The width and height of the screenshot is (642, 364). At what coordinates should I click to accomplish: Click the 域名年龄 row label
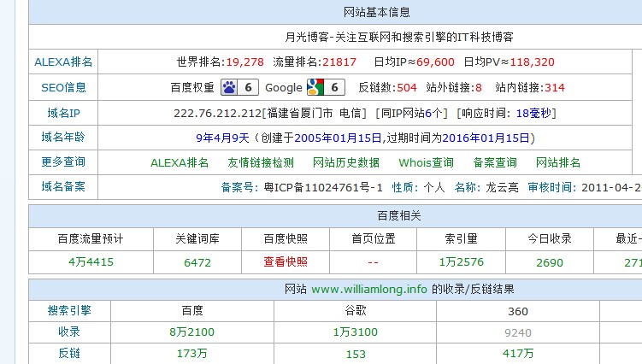[x=63, y=137]
